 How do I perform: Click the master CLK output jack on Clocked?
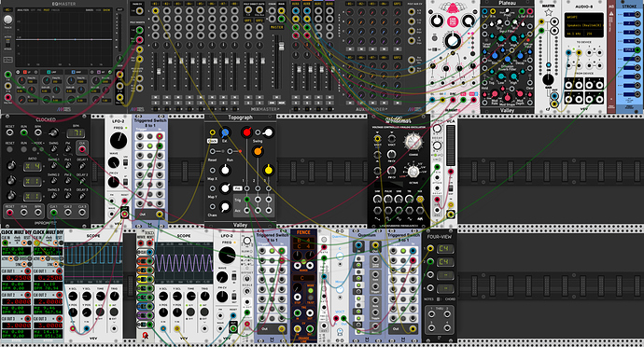pos(82,148)
